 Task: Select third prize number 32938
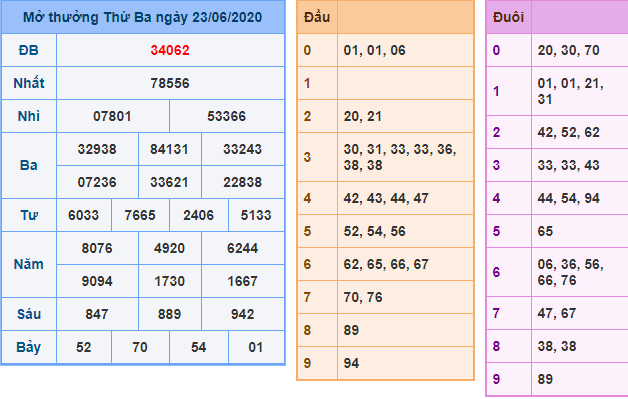tap(97, 149)
